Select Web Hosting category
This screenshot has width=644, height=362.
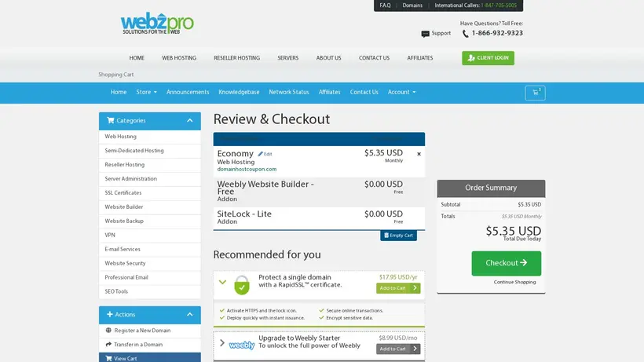pos(150,137)
